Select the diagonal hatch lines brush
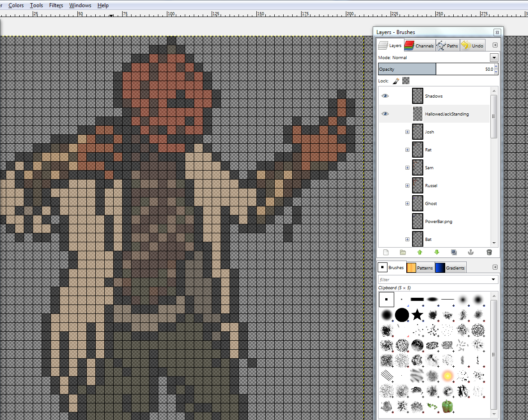The height and width of the screenshot is (420, 528). click(x=387, y=376)
